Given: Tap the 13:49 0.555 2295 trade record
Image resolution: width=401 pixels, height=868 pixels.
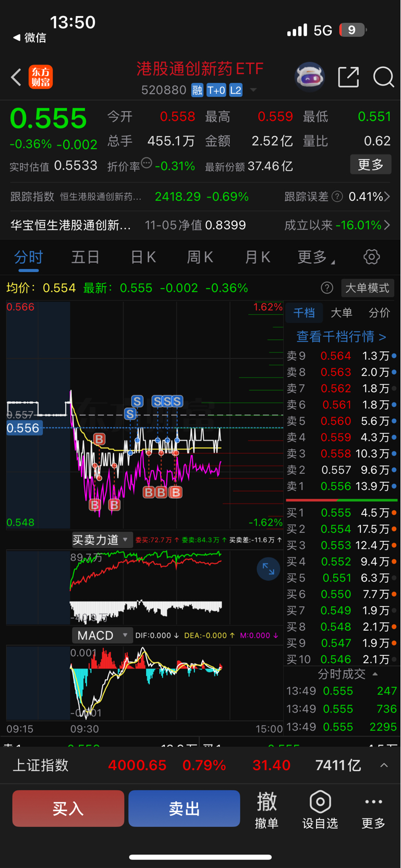Looking at the screenshot, I should (342, 727).
